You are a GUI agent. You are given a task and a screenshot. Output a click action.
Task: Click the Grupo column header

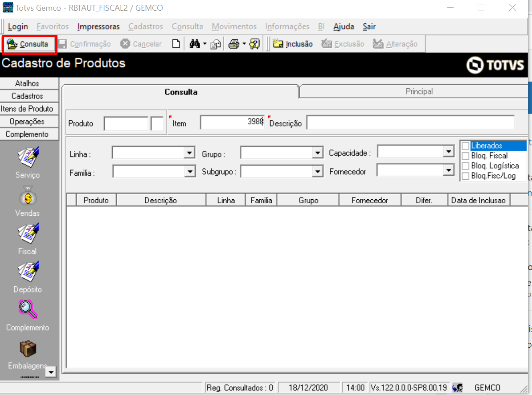[x=308, y=201]
